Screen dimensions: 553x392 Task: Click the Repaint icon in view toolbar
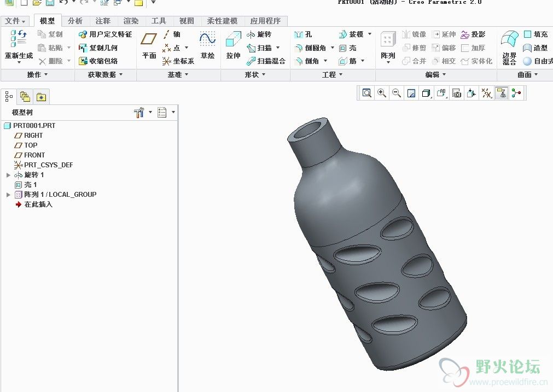click(411, 93)
